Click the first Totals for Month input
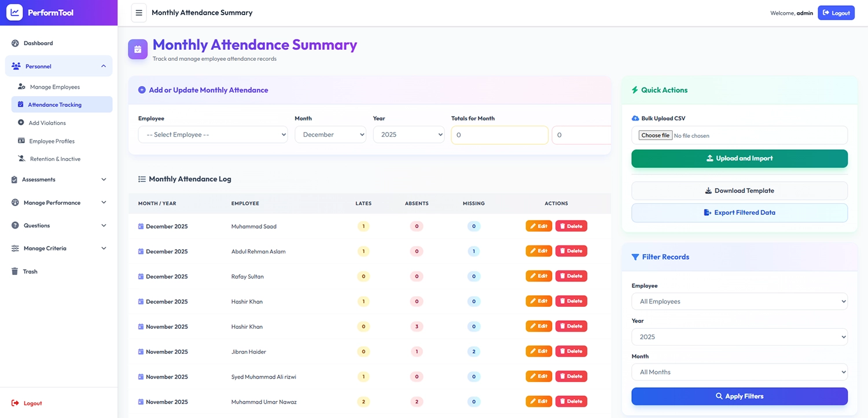Image resolution: width=868 pixels, height=418 pixels. coord(499,135)
